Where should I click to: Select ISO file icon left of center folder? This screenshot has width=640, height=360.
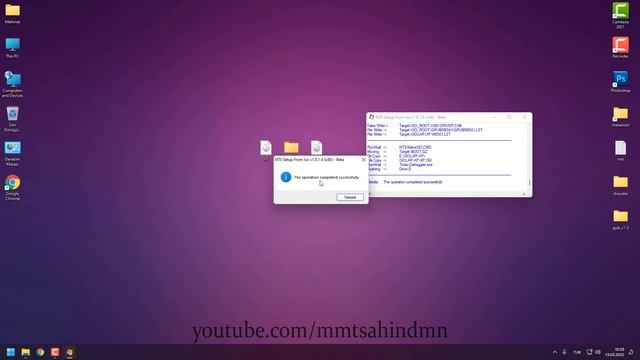[x=266, y=148]
